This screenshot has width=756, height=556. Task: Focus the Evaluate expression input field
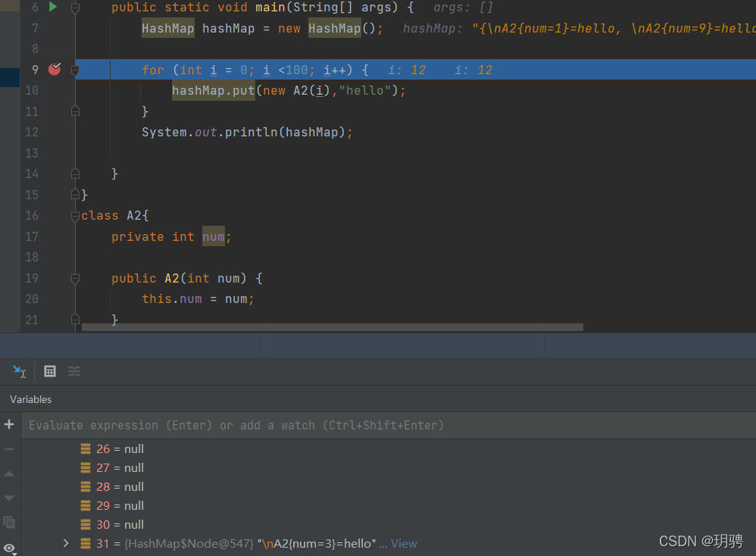(388, 425)
